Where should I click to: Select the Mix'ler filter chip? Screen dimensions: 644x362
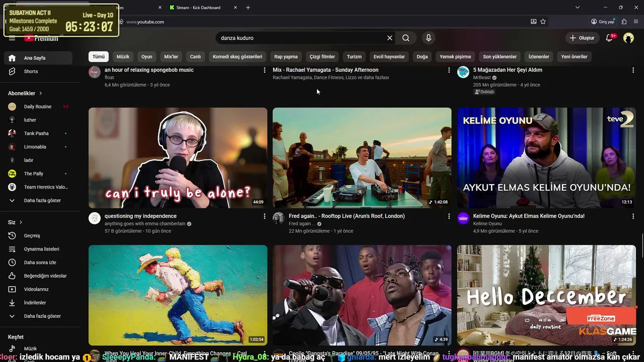pyautogui.click(x=171, y=57)
